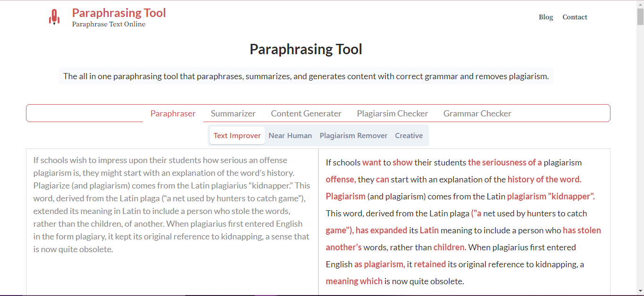Choose the Text Improver mode

[x=237, y=135]
